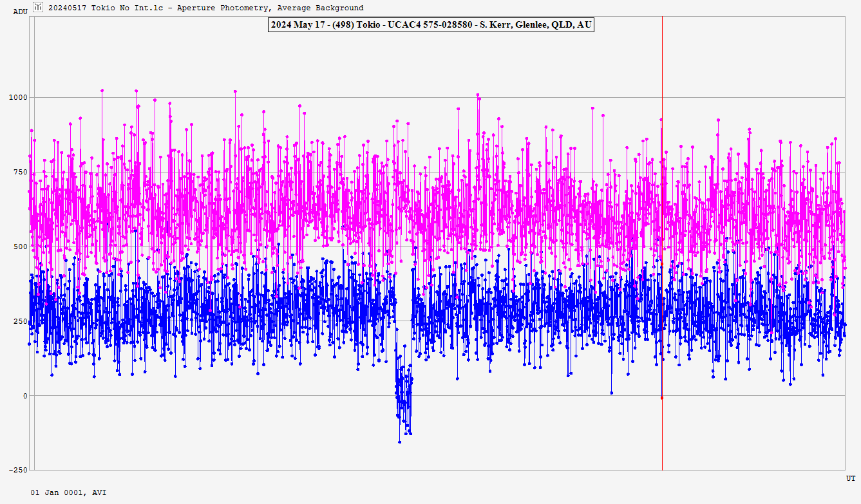Image resolution: width=861 pixels, height=504 pixels.
Task: Select the 1000 value on the Y axis
Action: 19,97
